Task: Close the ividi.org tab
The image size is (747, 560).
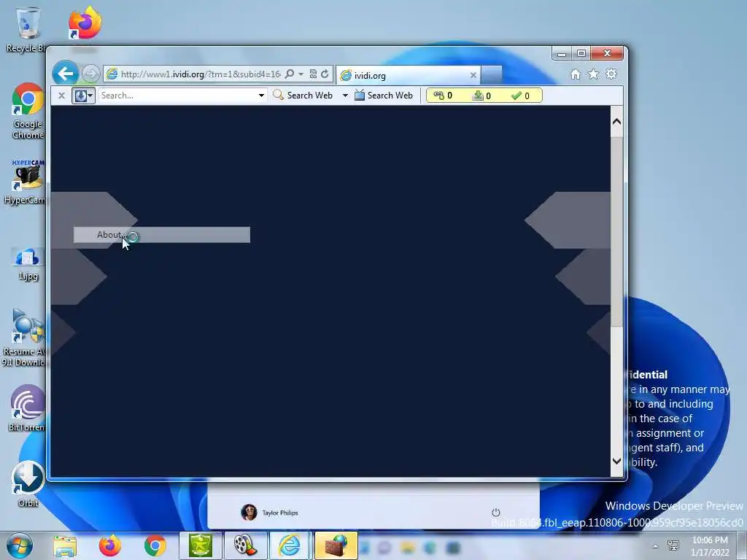Action: coord(473,75)
